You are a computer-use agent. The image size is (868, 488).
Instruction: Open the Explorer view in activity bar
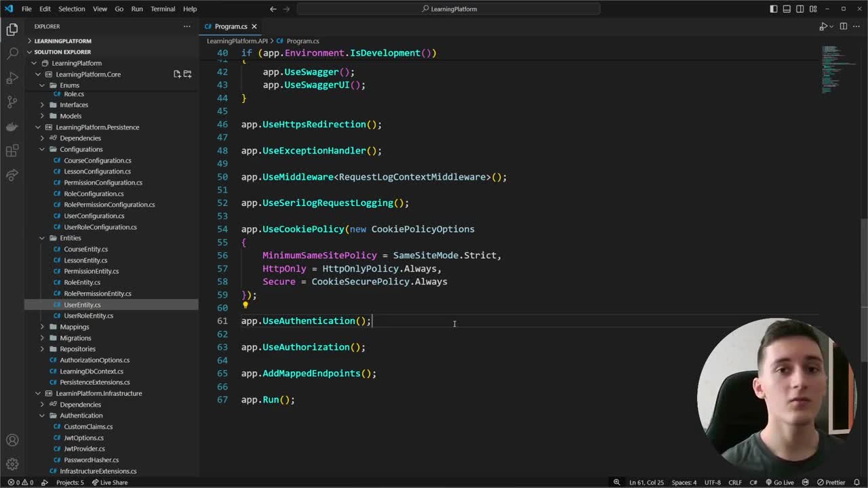point(12,29)
